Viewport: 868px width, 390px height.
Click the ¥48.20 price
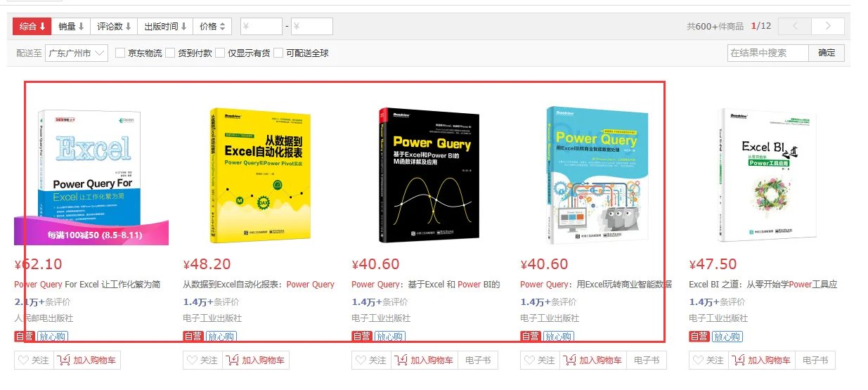coord(207,265)
